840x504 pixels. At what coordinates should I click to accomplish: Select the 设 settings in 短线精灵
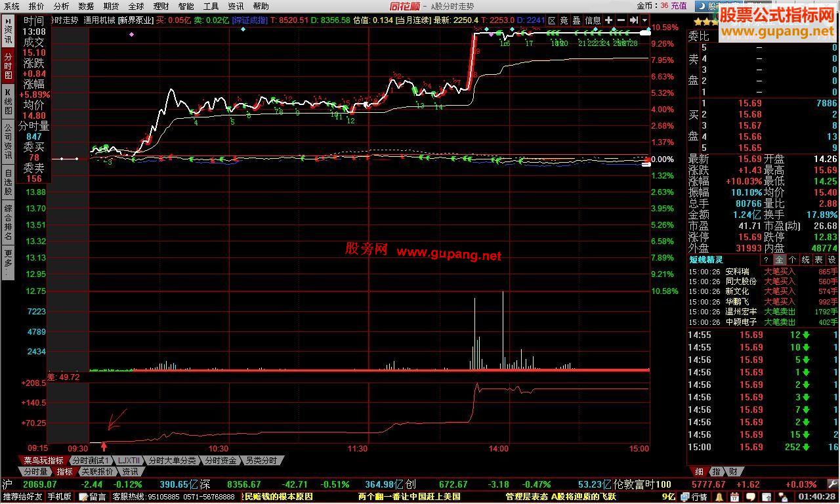coord(831,260)
